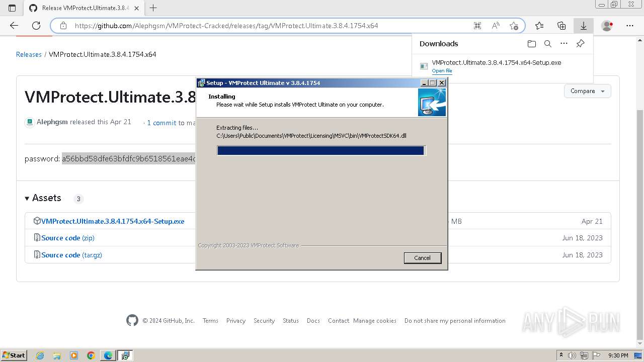Open the Favorites list icon
This screenshot has height=362, width=644.
point(539,26)
